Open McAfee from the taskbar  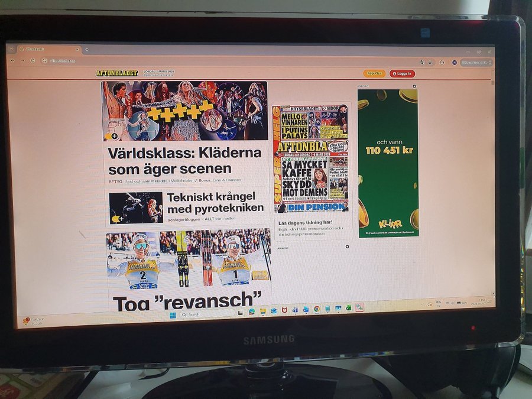point(284,310)
